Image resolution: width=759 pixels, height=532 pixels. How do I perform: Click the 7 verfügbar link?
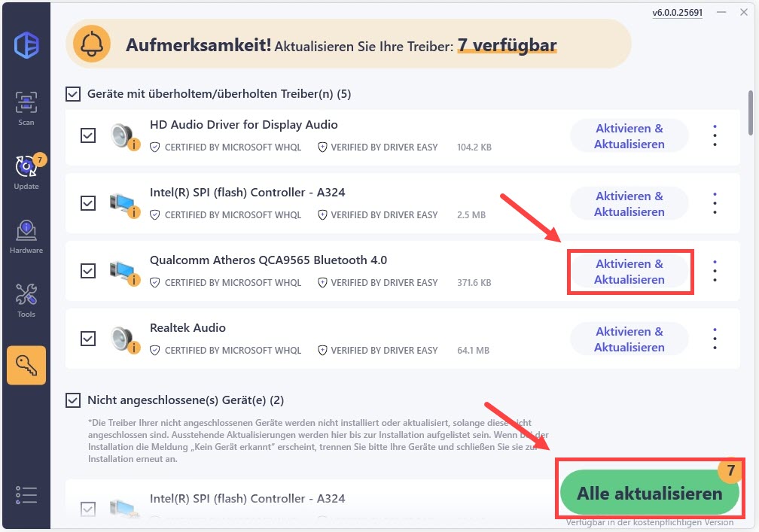(x=508, y=45)
